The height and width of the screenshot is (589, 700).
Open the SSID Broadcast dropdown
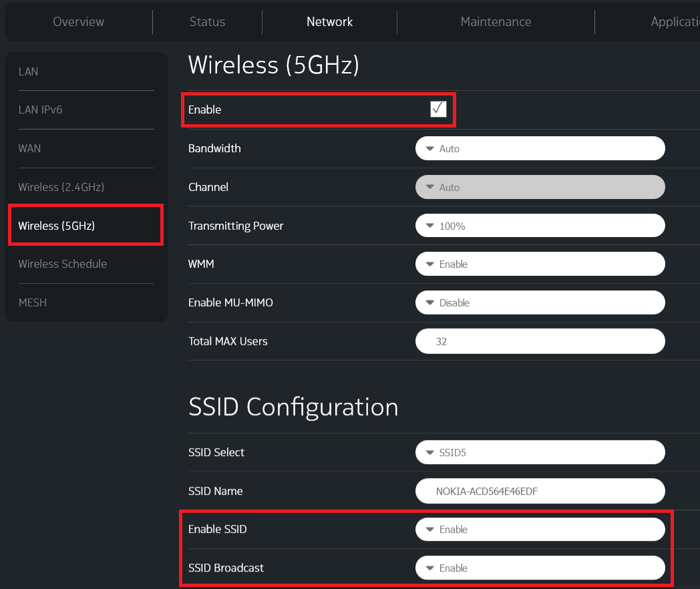coord(540,568)
